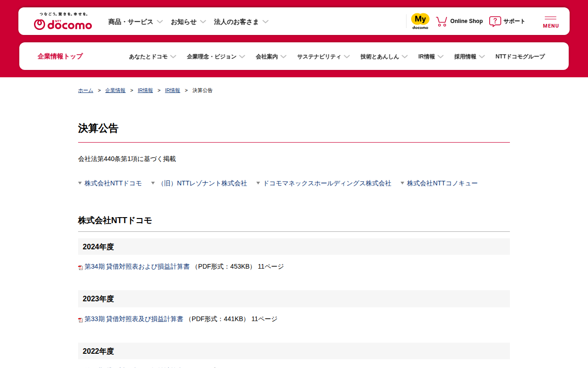
Task: Expand the サステナビリティ submenu
Action: pos(323,57)
